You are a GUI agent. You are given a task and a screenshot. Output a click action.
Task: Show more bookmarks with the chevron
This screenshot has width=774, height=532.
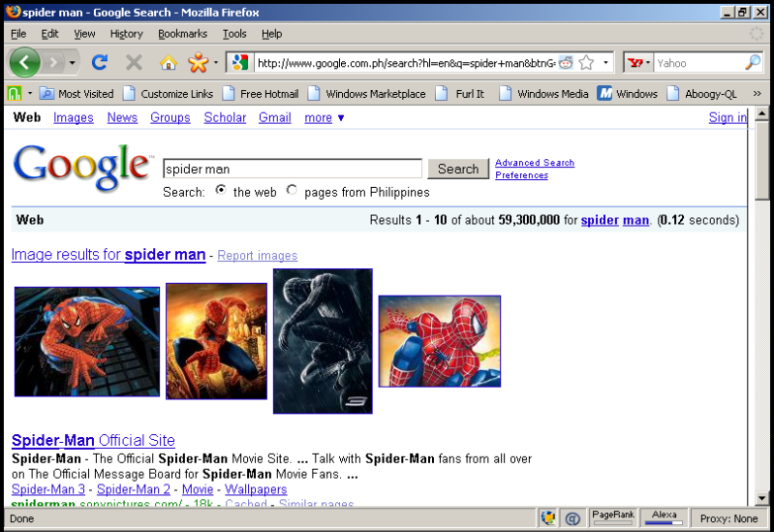point(757,93)
